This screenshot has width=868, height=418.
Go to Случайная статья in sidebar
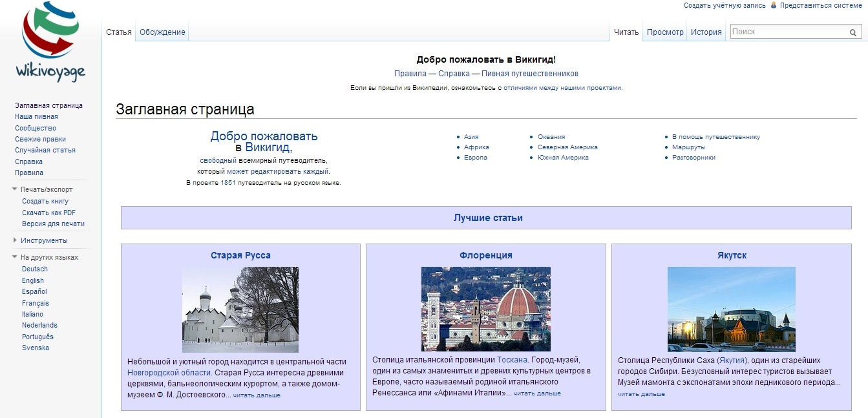[x=45, y=150]
